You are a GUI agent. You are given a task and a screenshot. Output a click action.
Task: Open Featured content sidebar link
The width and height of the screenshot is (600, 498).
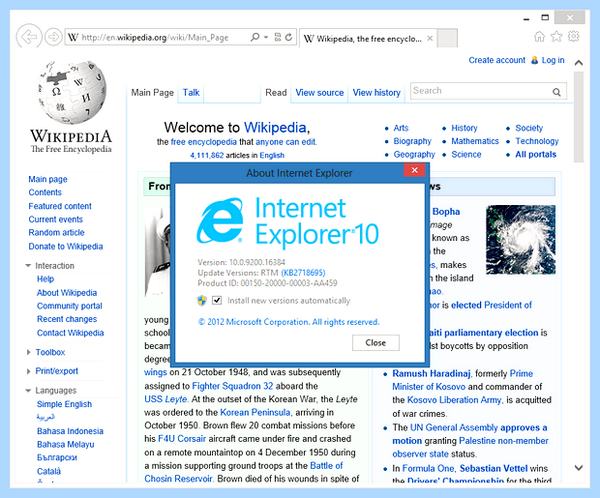coord(60,206)
